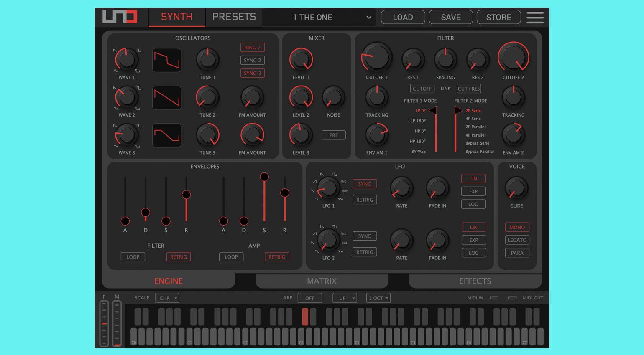Click the filter envelope release slider
644x355 pixels.
[187, 199]
